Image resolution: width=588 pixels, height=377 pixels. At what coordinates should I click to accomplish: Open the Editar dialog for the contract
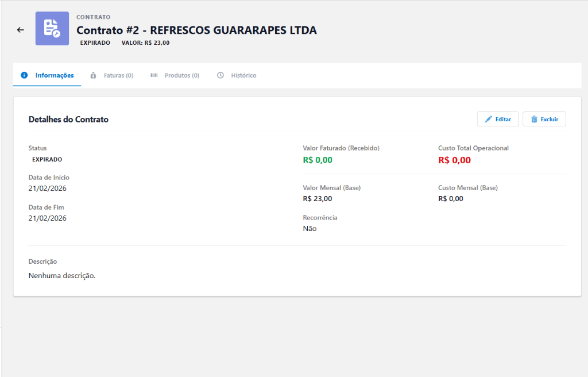(x=498, y=119)
